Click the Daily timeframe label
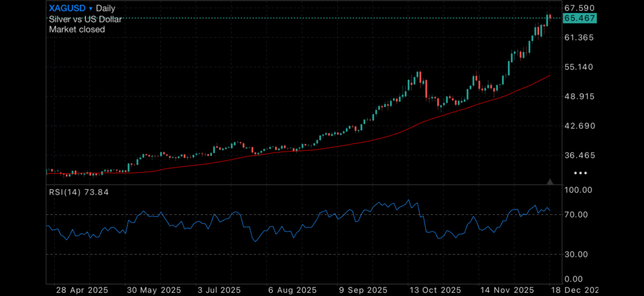Viewport: 644px width, 296px height. tap(106, 8)
